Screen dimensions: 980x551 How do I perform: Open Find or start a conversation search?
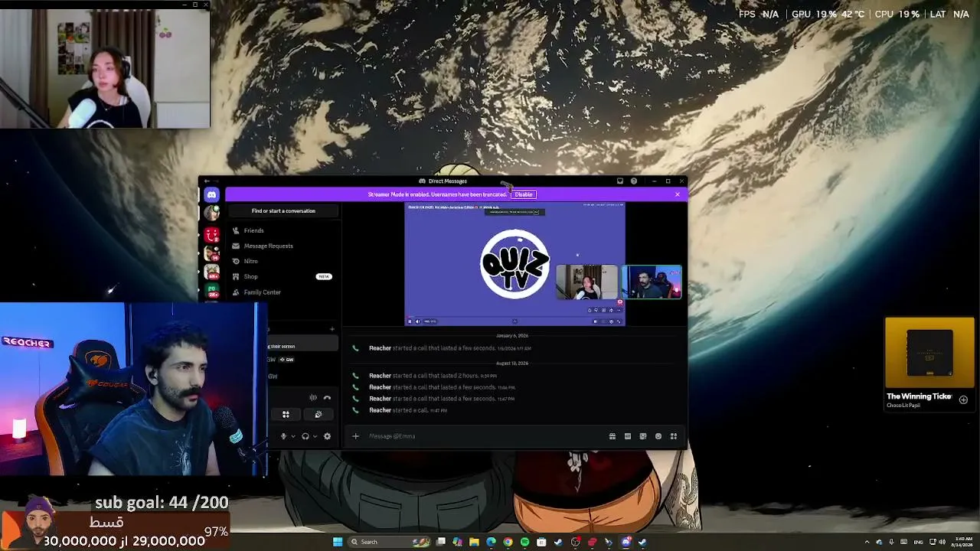click(283, 211)
